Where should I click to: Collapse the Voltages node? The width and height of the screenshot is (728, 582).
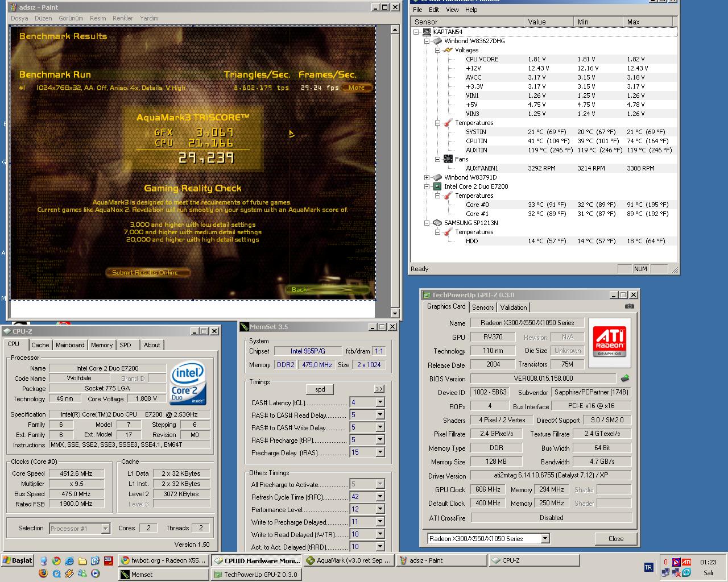tap(438, 50)
